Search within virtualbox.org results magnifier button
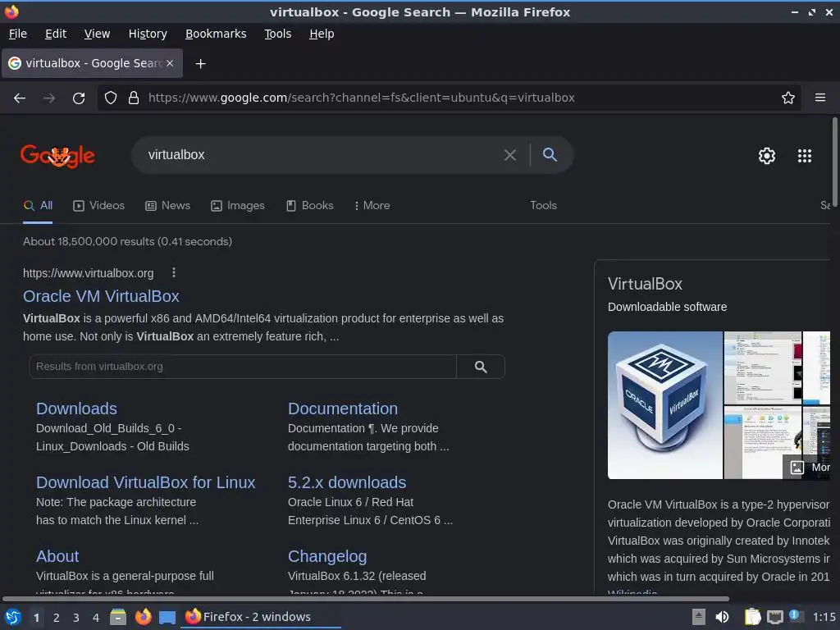Screen dimensions: 840x630 tap(481, 367)
